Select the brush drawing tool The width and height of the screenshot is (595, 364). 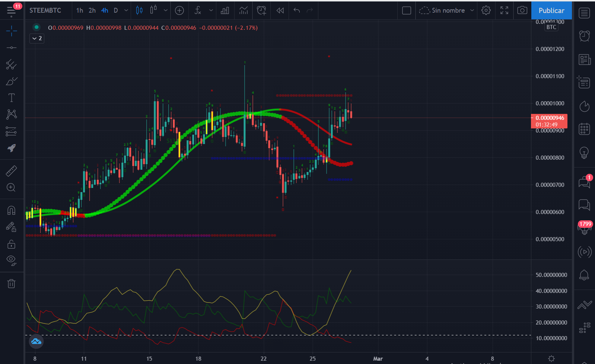point(12,81)
